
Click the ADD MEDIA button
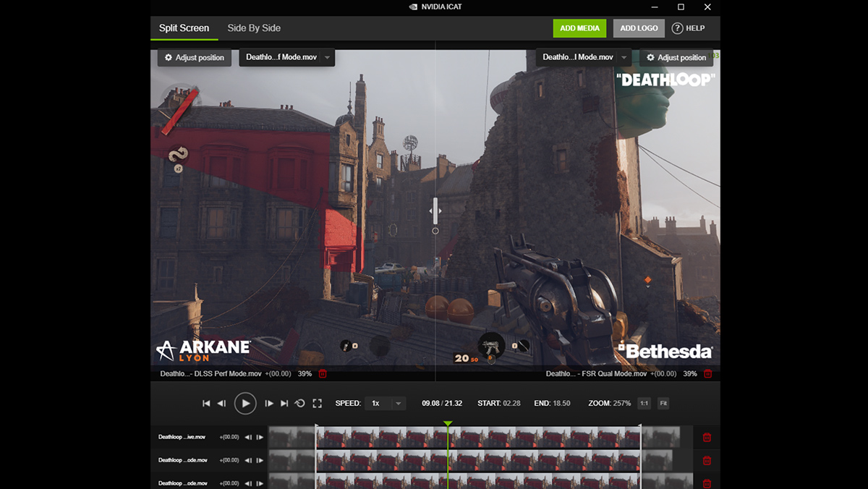579,28
